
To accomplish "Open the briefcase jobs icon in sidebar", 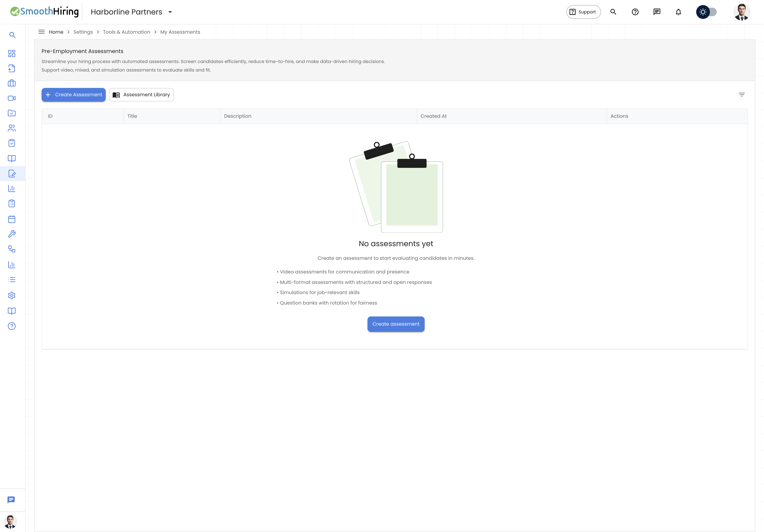I will [12, 83].
